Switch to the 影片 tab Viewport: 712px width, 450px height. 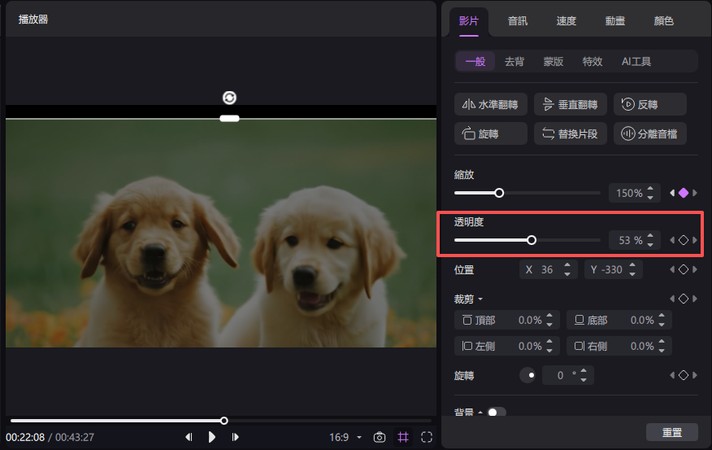click(469, 21)
